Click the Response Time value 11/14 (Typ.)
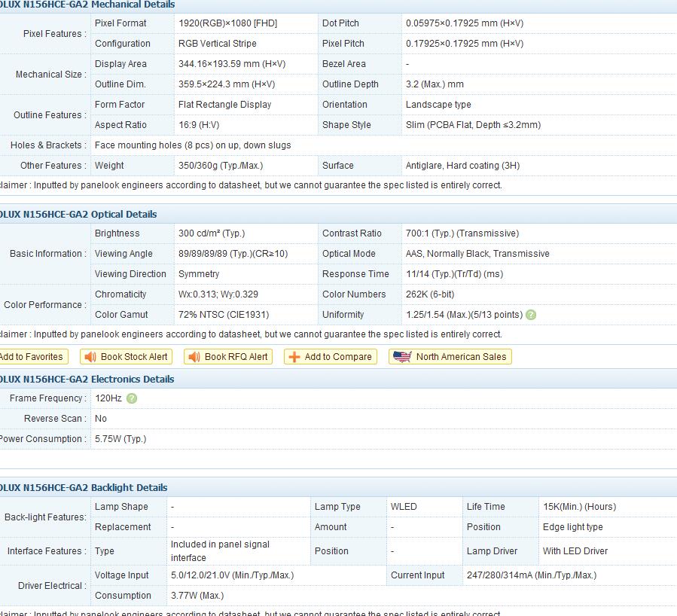This screenshot has width=677, height=616. click(455, 274)
